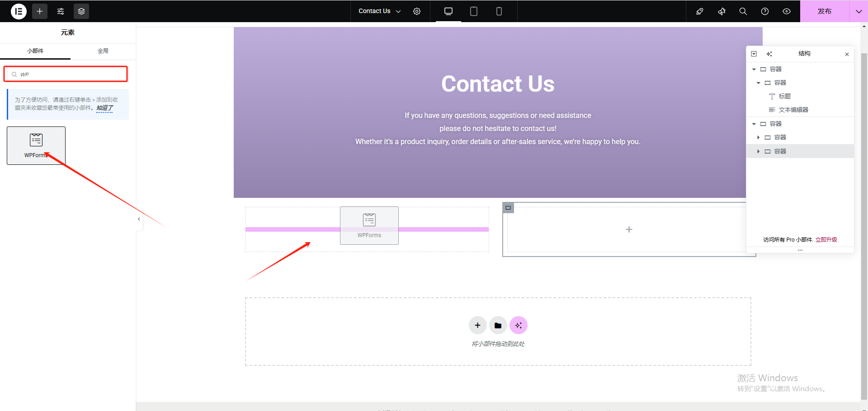Open page settings gear icon

(417, 11)
